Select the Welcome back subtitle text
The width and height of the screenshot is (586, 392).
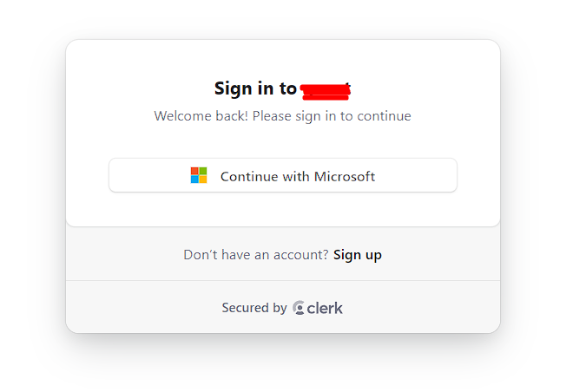282,115
